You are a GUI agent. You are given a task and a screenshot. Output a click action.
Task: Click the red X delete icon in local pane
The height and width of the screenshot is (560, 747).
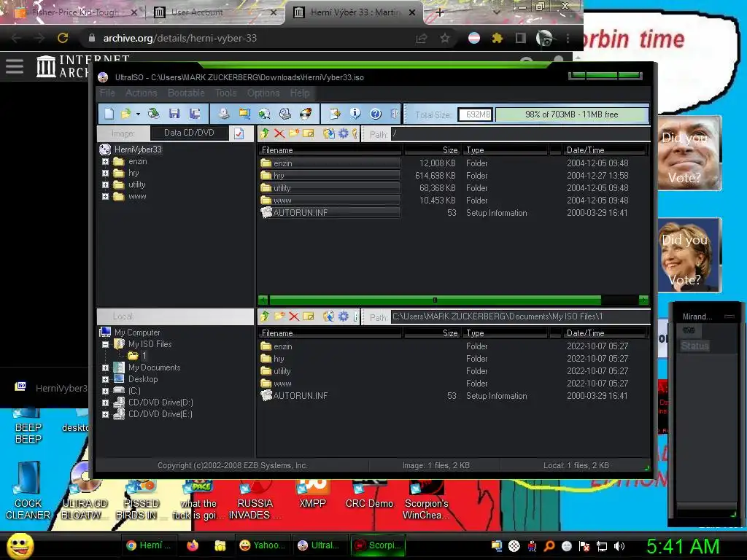[x=294, y=316]
